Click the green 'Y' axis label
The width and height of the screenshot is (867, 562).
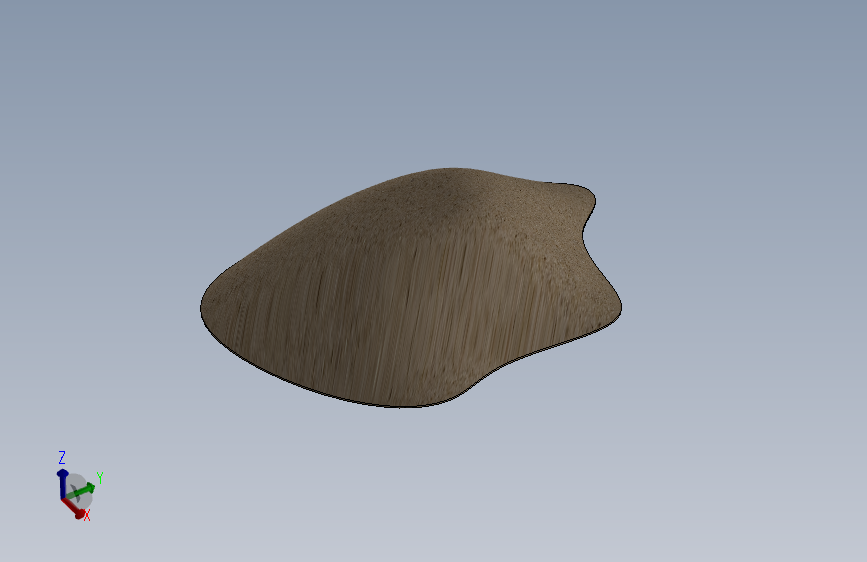[100, 477]
